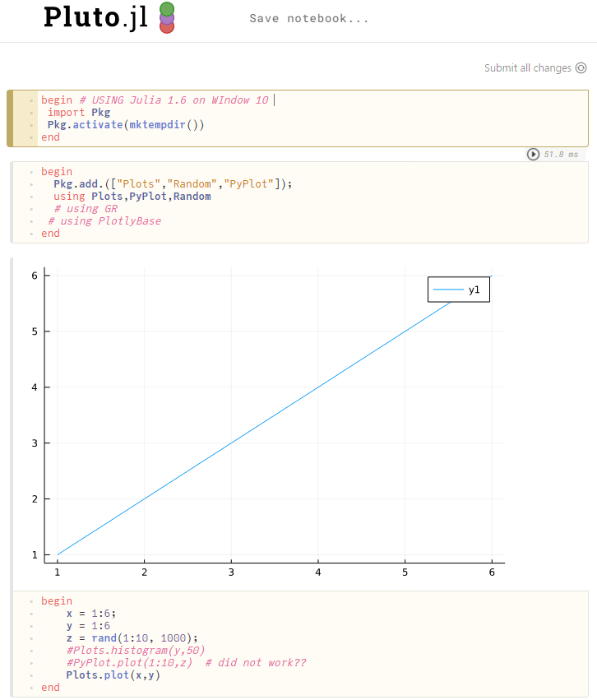Click the x = 1:6; code line
The image size is (597, 700).
pyautogui.click(x=91, y=614)
